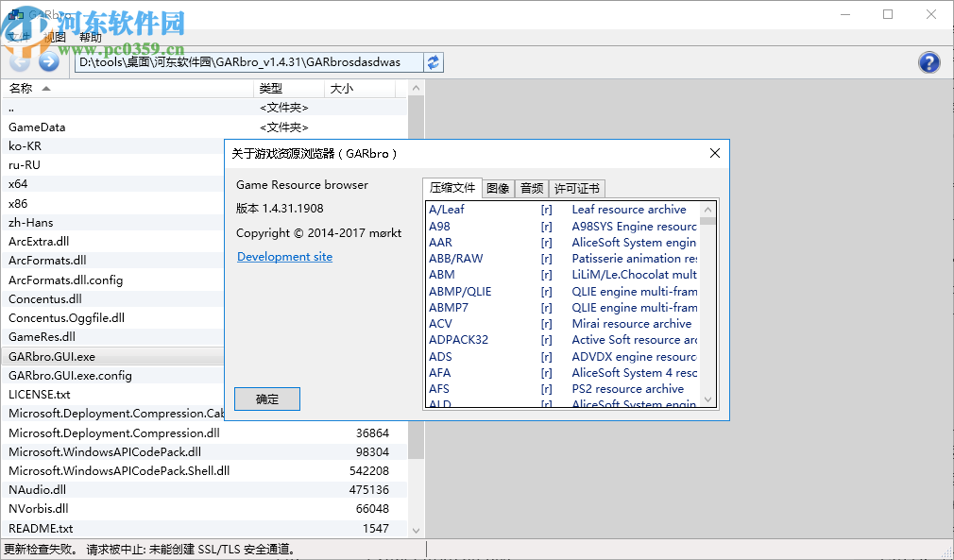Select the ABM format row
The width and height of the screenshot is (954, 560).
563,274
